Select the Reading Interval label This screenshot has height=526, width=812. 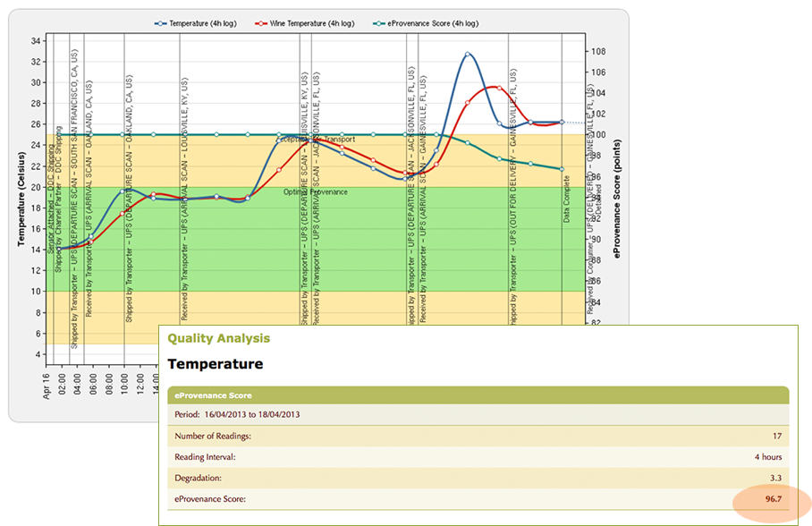pyautogui.click(x=205, y=457)
